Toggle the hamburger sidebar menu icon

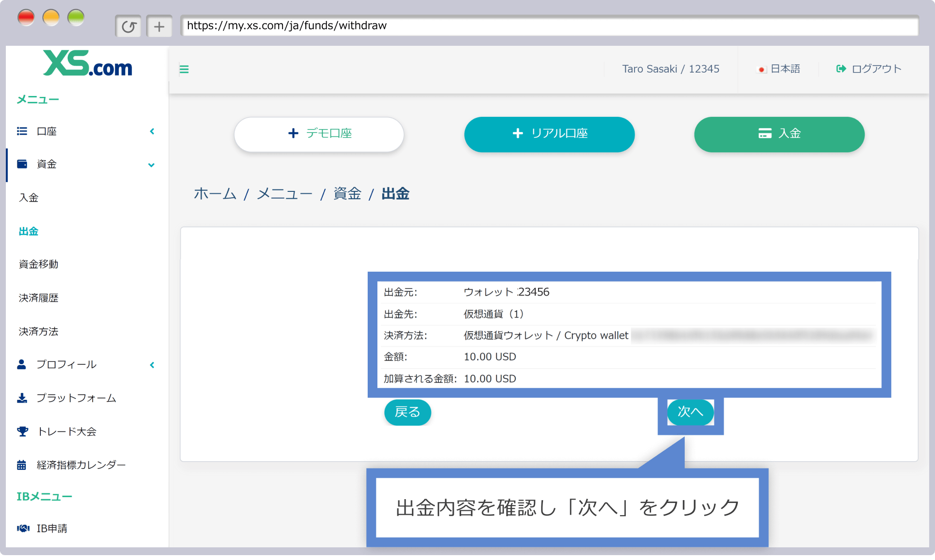point(184,69)
